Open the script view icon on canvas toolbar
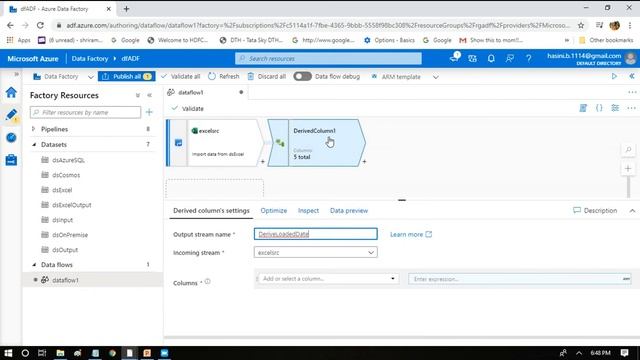 (583, 108)
